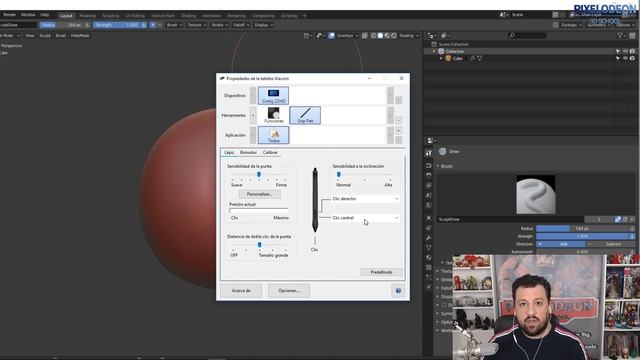Select the Funciones tool icon
Screen dimensions: 640x360
(273, 115)
